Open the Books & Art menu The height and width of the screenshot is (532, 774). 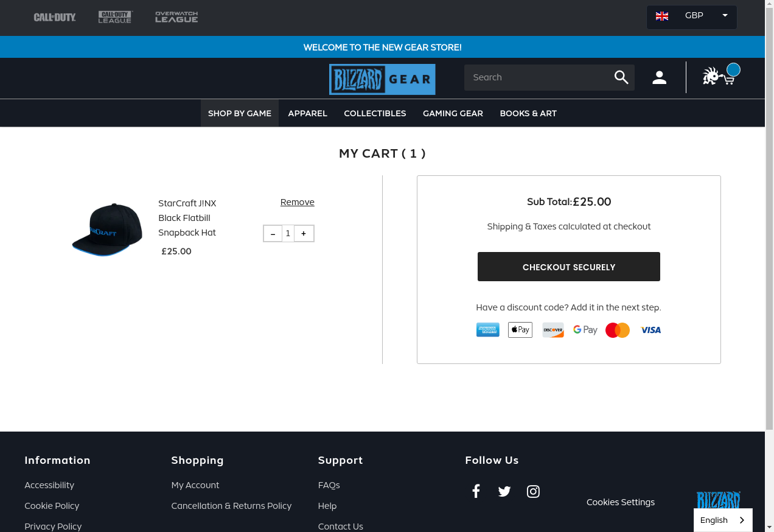point(528,113)
